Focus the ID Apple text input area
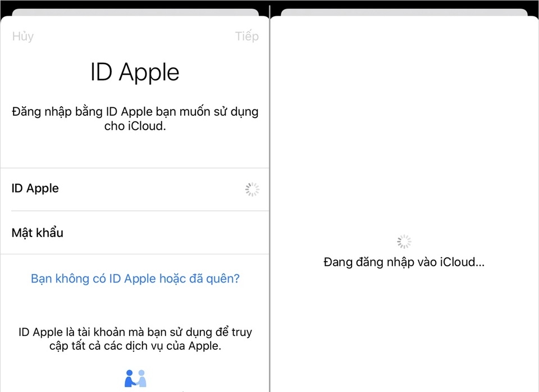 [x=152, y=189]
